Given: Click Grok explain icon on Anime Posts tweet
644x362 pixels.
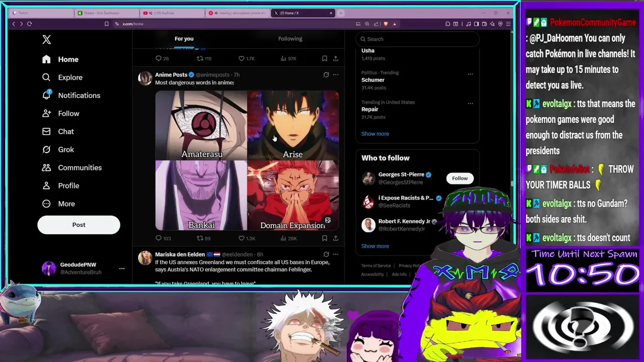Looking at the screenshot, I should click(x=326, y=75).
